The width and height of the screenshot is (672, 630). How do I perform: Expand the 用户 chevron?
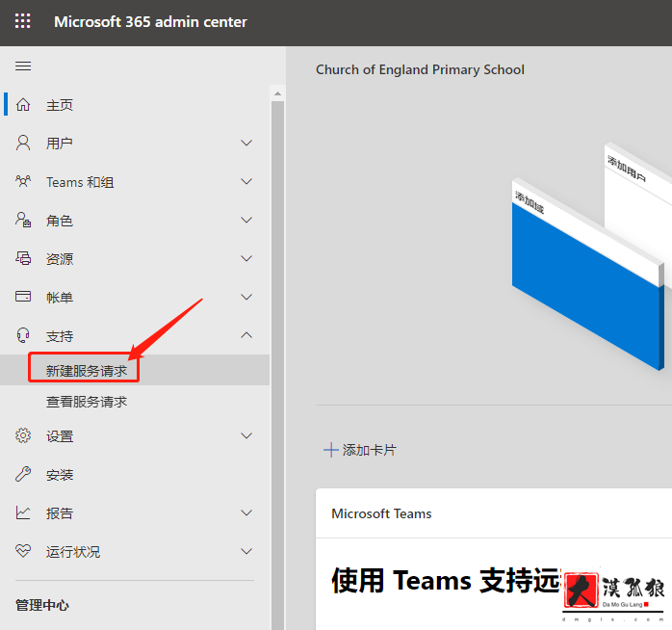(246, 143)
